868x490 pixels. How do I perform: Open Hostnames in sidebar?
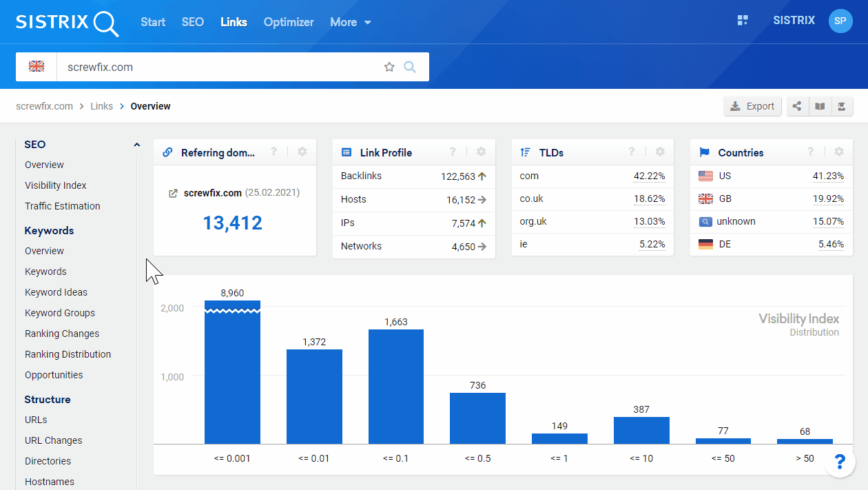[50, 482]
